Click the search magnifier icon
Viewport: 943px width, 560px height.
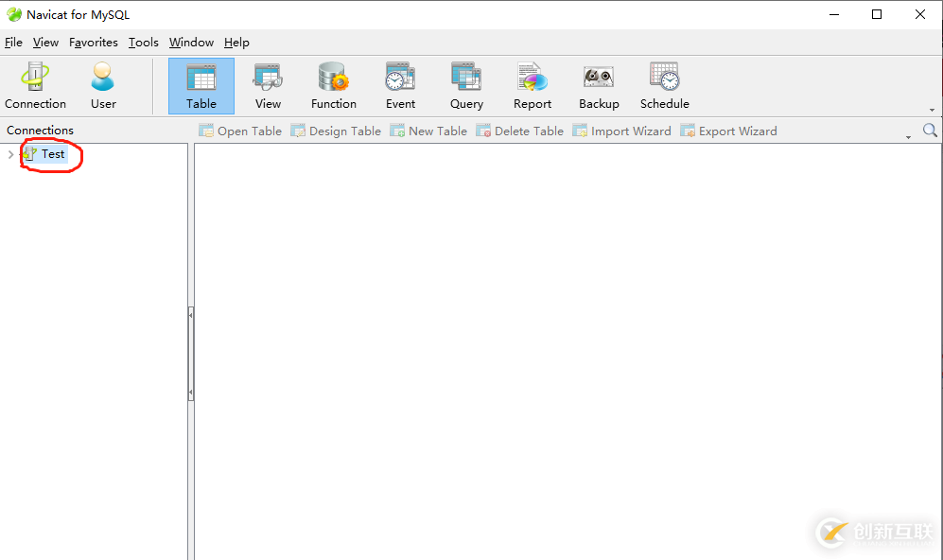(x=930, y=130)
